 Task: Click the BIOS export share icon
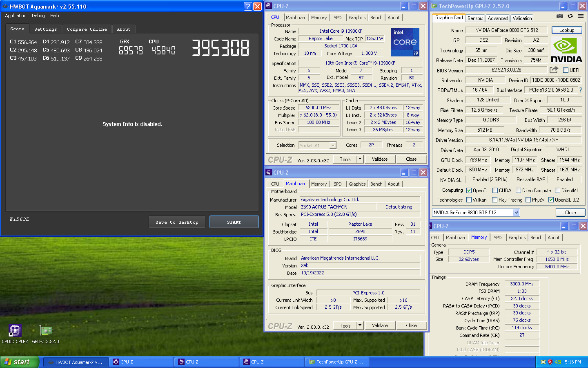tap(554, 70)
